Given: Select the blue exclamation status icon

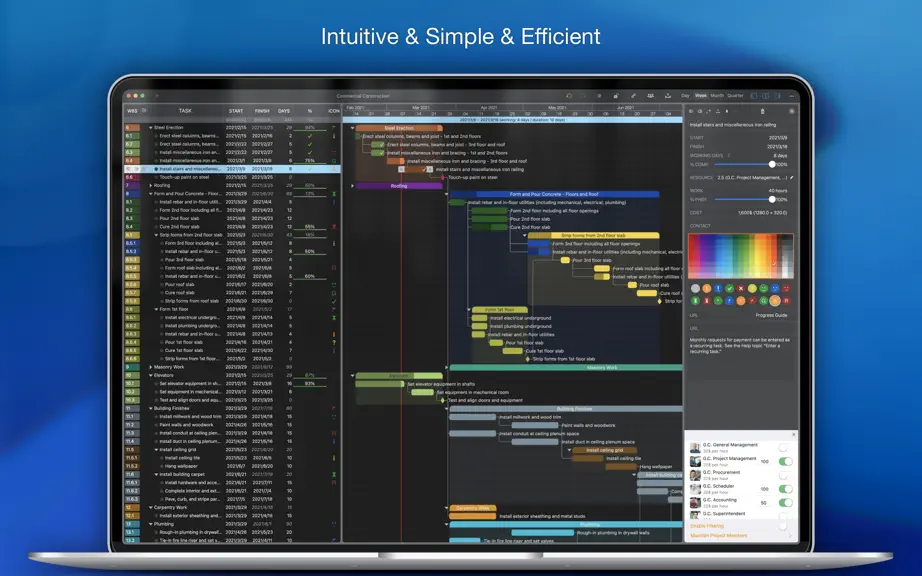Looking at the screenshot, I should pyautogui.click(x=718, y=289).
